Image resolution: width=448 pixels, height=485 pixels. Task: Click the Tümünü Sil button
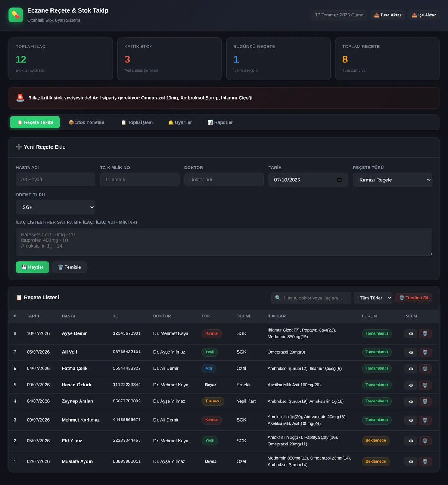tap(414, 298)
